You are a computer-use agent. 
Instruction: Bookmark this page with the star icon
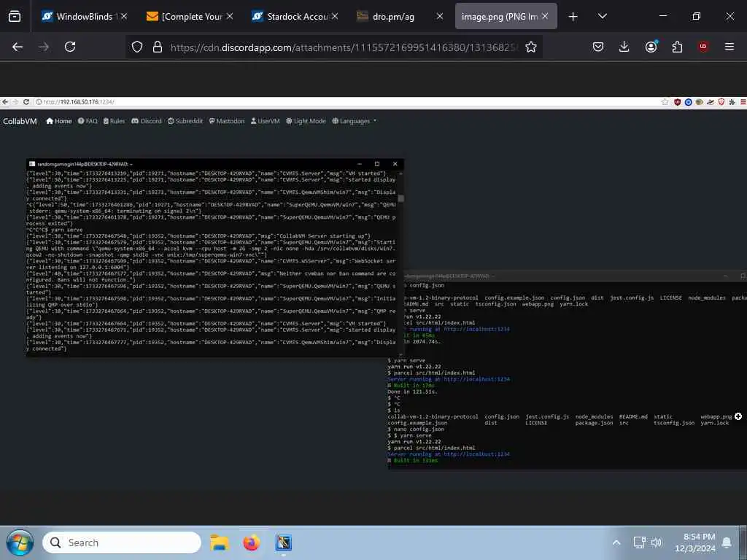click(x=531, y=47)
